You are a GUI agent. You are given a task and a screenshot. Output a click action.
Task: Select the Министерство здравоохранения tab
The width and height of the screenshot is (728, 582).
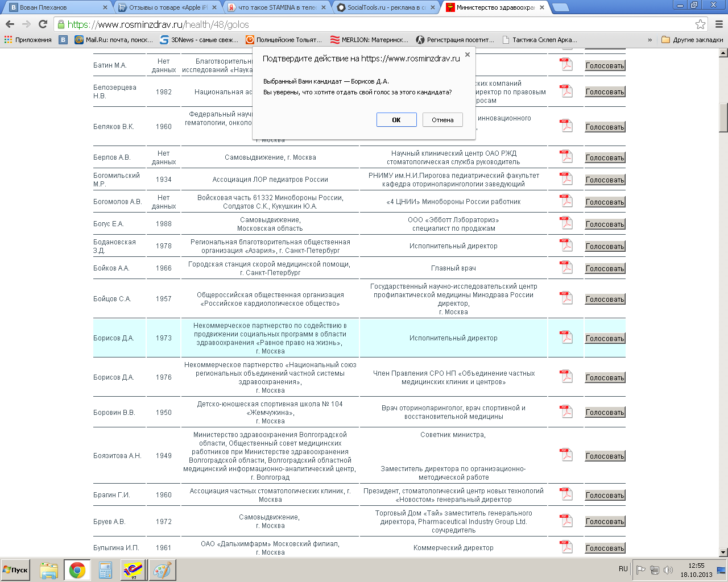(496, 7)
